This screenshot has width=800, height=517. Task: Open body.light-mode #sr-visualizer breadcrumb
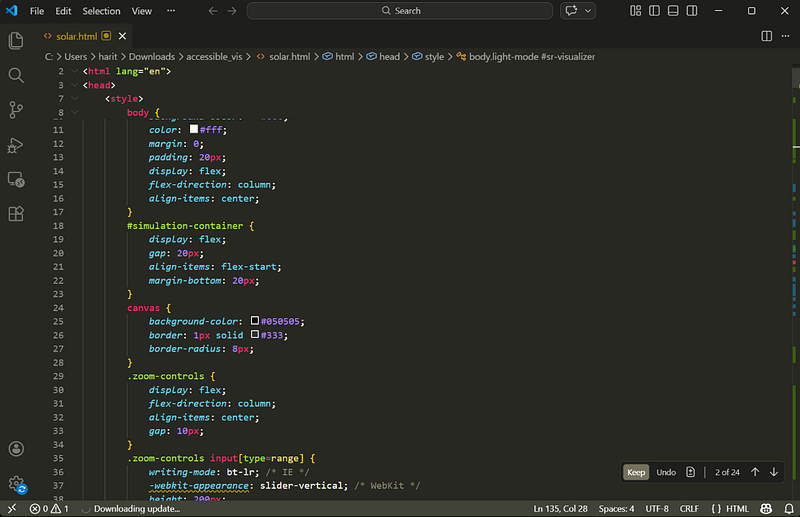pos(526,57)
